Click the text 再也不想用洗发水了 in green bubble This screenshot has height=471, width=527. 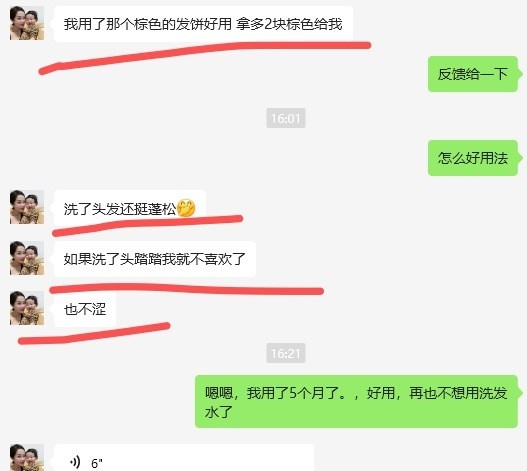point(356,402)
